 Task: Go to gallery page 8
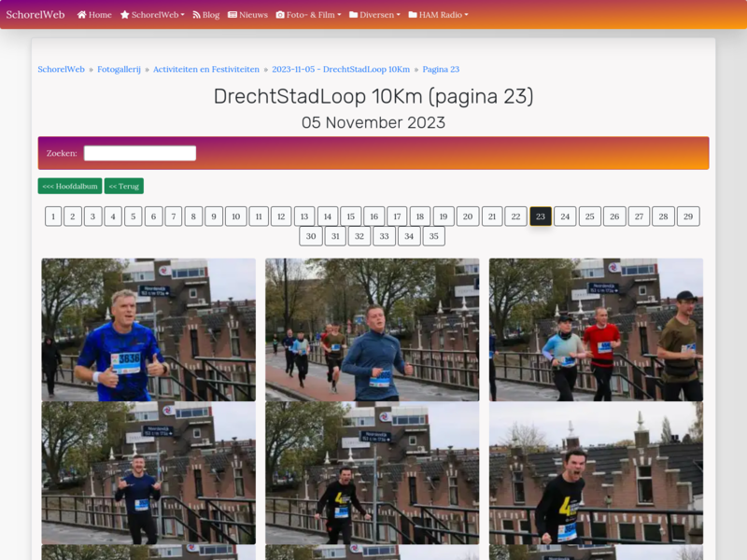tap(193, 217)
